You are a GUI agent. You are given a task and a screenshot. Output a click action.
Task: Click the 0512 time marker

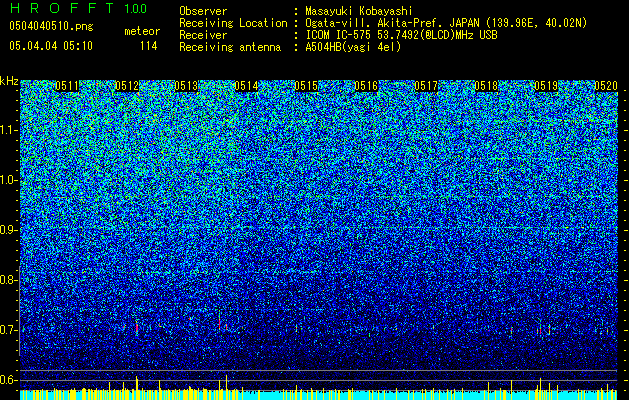127,86
